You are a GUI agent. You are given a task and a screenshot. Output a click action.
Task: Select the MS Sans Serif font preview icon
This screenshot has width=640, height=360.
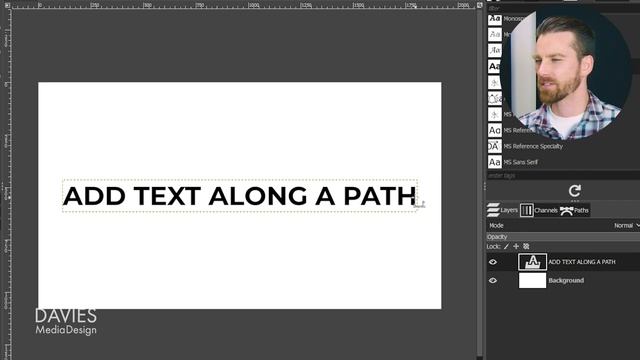[x=494, y=162]
